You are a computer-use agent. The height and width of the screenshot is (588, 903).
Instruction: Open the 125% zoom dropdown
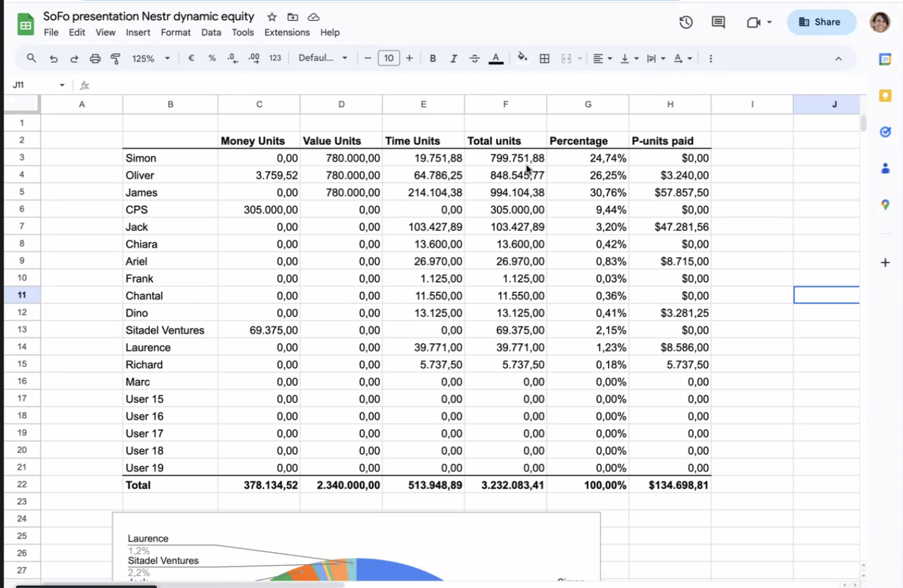tap(151, 59)
